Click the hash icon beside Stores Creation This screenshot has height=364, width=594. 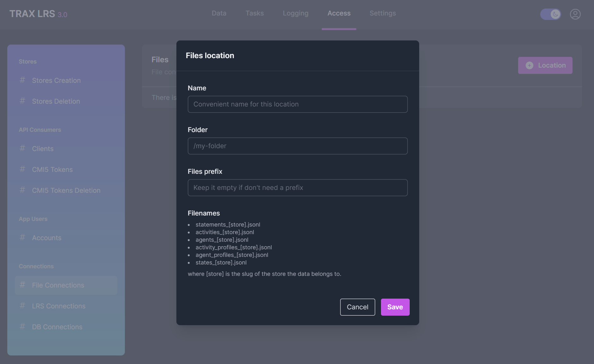coord(22,80)
